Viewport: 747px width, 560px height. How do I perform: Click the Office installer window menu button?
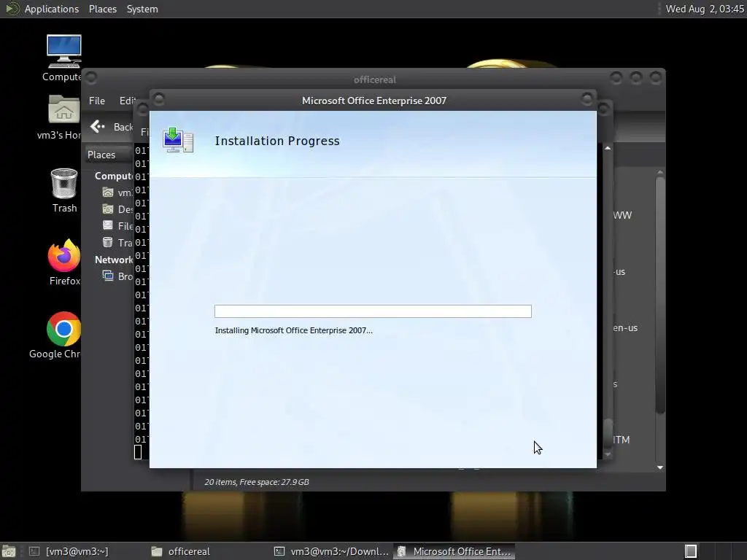tap(159, 99)
